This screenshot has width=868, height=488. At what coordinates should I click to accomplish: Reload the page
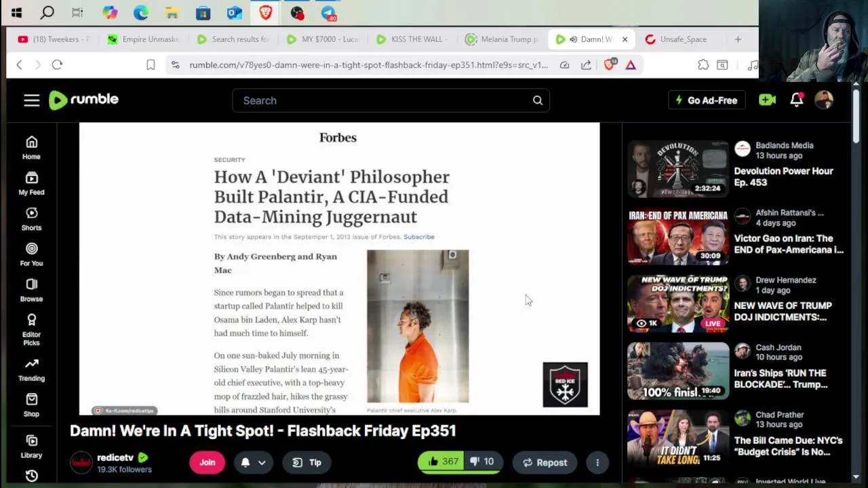click(x=57, y=64)
